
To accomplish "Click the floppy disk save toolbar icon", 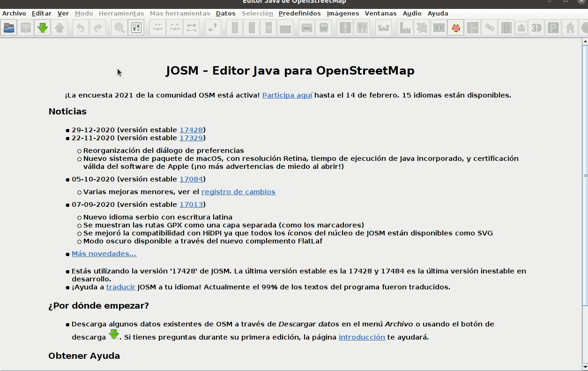I will [x=26, y=28].
